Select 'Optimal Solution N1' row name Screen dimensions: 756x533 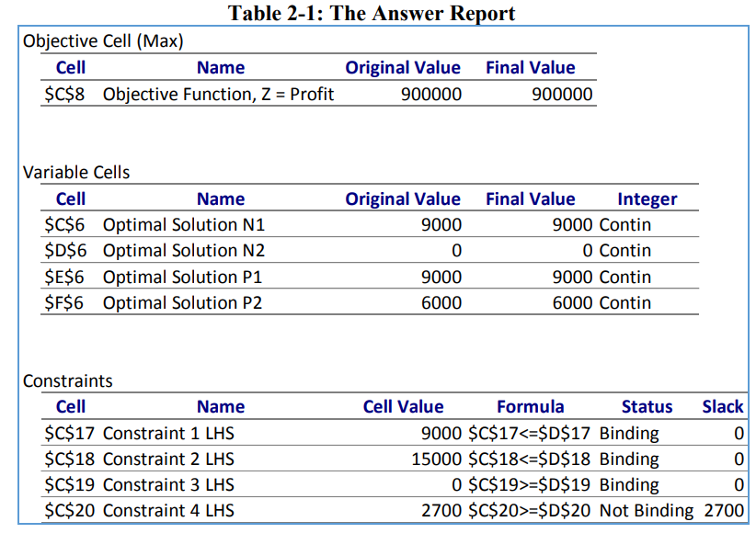(x=184, y=224)
